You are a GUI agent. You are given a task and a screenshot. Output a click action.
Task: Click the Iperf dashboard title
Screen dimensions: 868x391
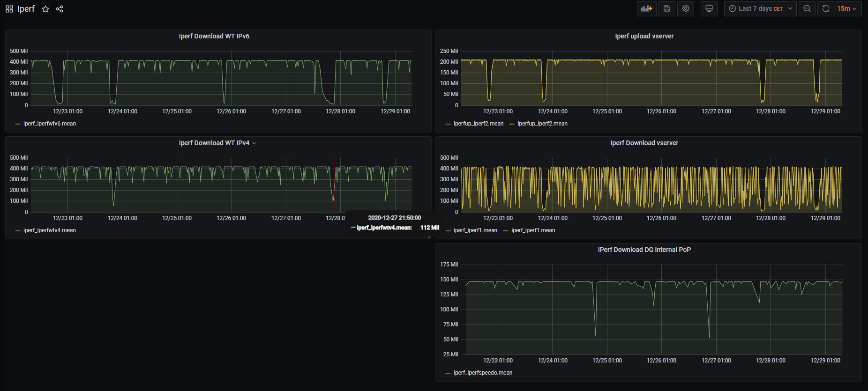tap(26, 9)
